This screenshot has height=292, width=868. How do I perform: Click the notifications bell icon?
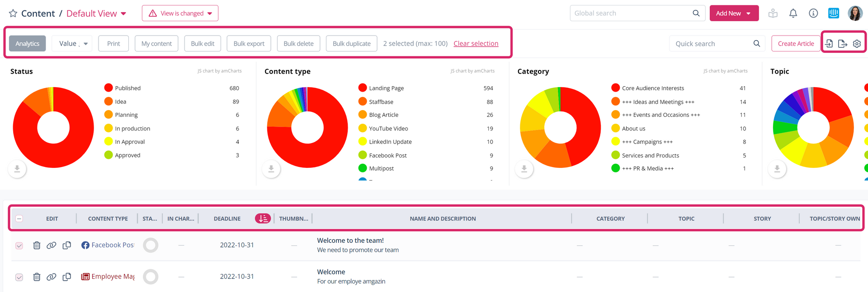(793, 14)
